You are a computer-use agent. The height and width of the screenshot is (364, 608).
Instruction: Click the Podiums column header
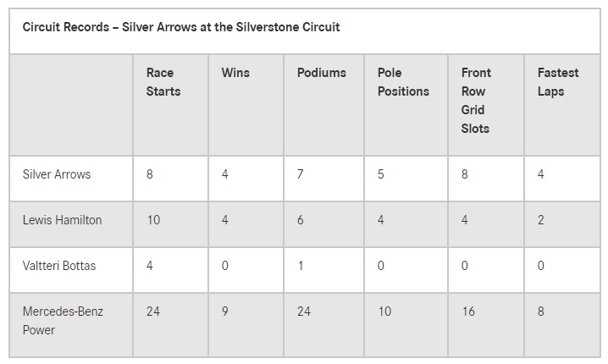point(322,73)
